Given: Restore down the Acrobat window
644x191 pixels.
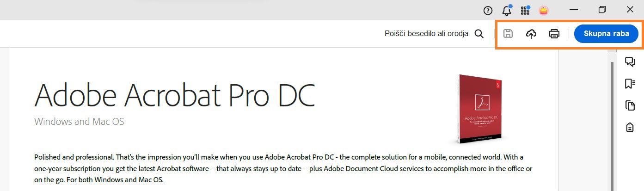Looking at the screenshot, I should 602,10.
